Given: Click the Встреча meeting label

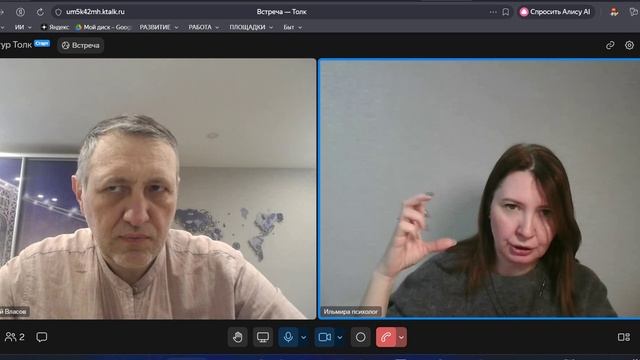Looking at the screenshot, I should (x=81, y=45).
